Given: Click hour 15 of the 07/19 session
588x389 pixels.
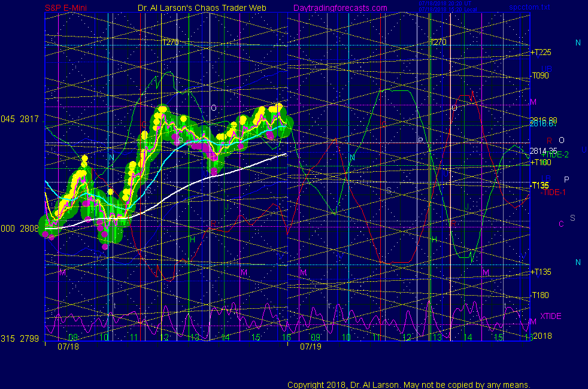Looking at the screenshot, I should point(498,337).
